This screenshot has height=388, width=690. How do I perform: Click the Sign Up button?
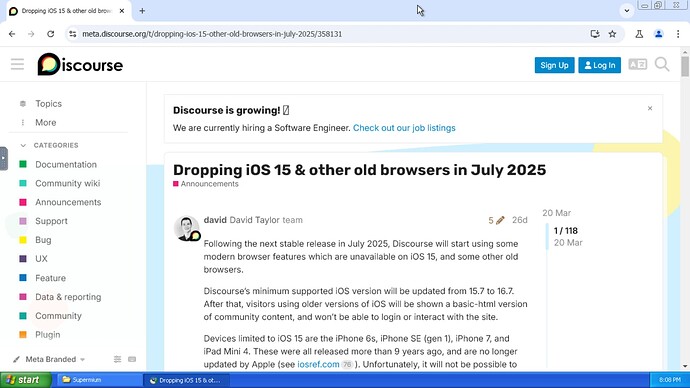[x=554, y=65]
